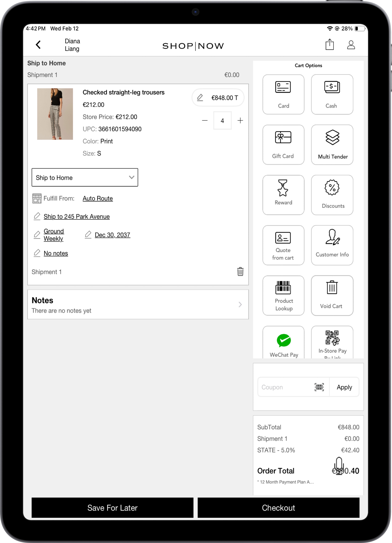This screenshot has width=392, height=543.
Task: Open the Ship to Home delivery dropdown
Action: tap(85, 177)
